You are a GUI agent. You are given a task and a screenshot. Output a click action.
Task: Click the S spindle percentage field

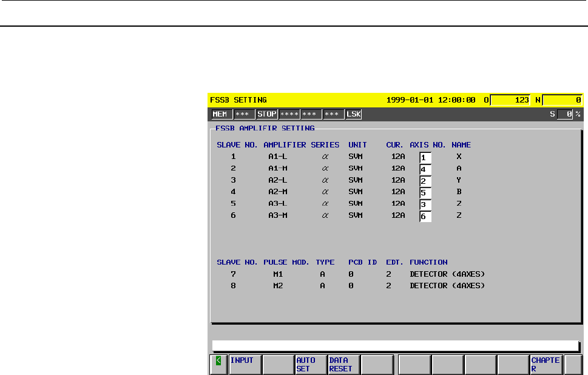[565, 113]
